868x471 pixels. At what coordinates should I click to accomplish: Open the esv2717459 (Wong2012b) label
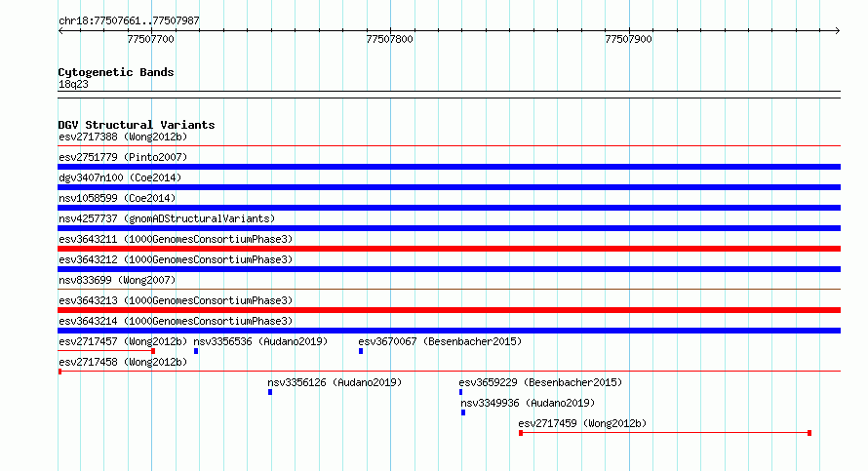pos(582,423)
